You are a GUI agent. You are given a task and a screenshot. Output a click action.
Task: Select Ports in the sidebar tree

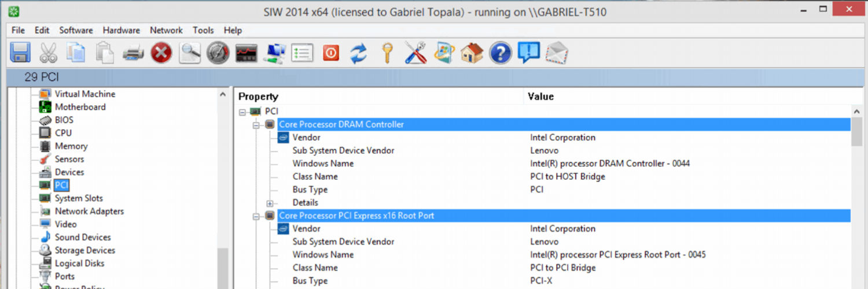click(x=65, y=276)
